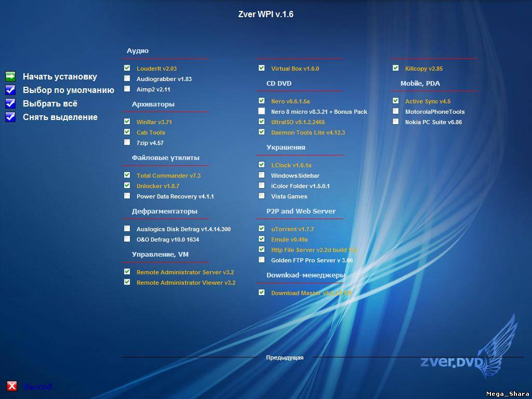Click the Выход exit link
Screen dimensions: 532x399
coord(37,387)
